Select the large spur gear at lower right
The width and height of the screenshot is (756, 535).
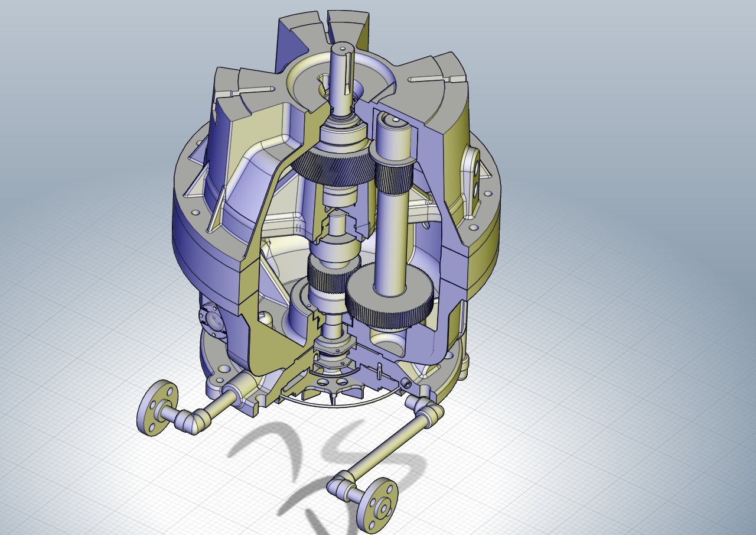[390, 297]
